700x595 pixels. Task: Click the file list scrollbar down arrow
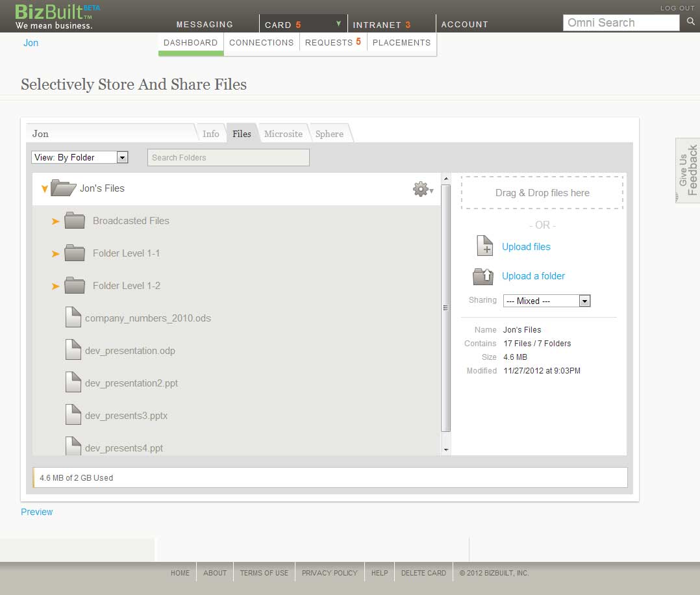445,450
